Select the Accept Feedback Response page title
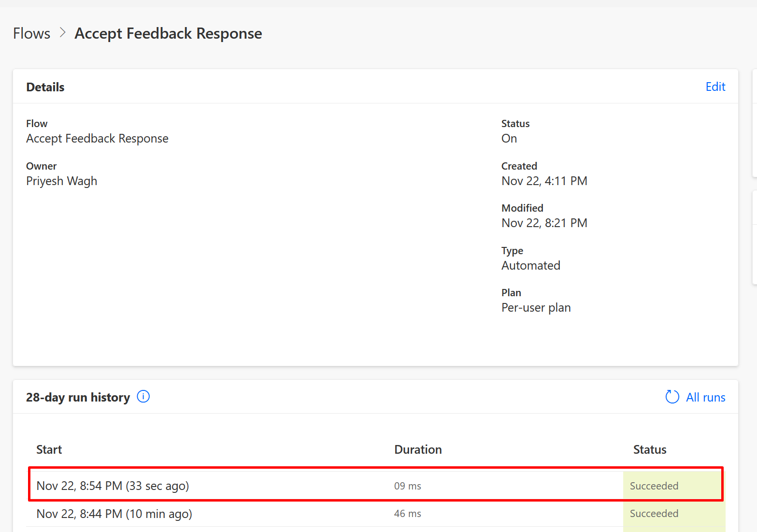The height and width of the screenshot is (532, 757). (168, 33)
